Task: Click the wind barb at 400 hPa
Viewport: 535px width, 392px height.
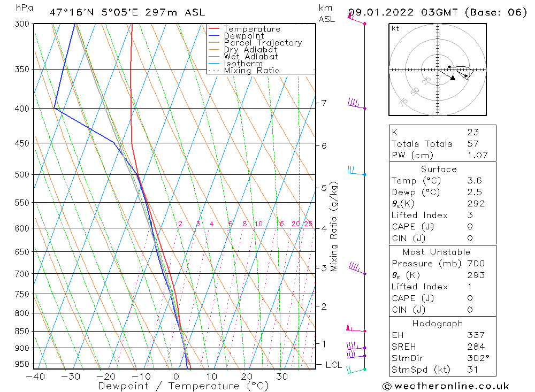Action: point(356,104)
